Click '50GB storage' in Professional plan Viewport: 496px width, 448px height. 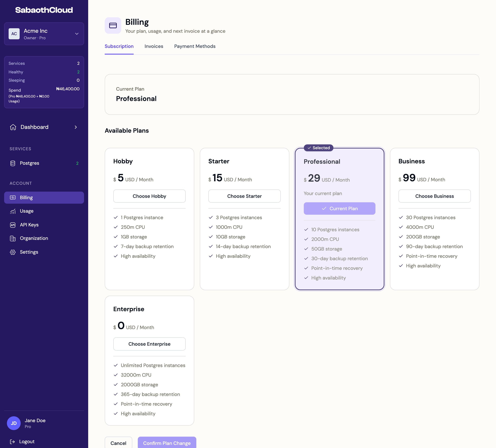coord(327,249)
